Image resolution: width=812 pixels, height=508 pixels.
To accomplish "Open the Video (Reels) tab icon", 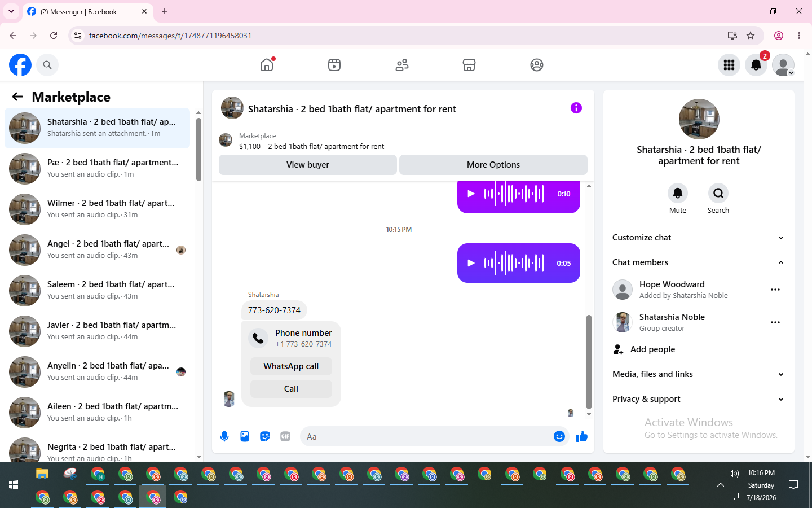I will (x=334, y=65).
